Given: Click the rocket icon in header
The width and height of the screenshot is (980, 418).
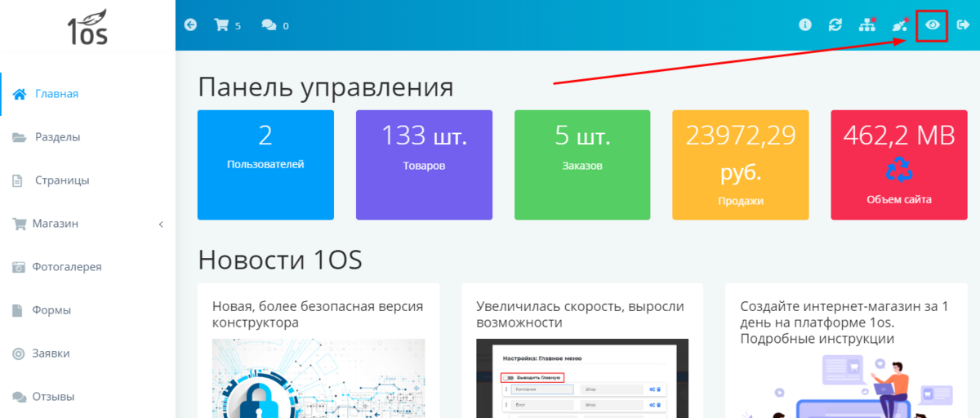Looking at the screenshot, I should tap(900, 25).
